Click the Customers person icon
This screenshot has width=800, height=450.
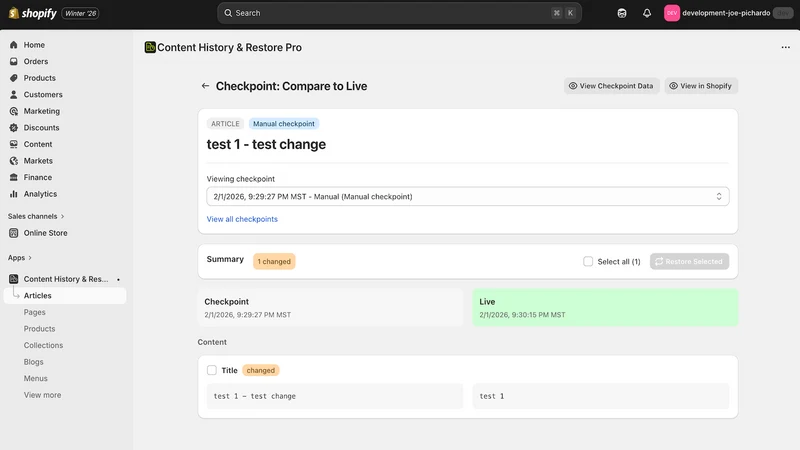(14, 94)
